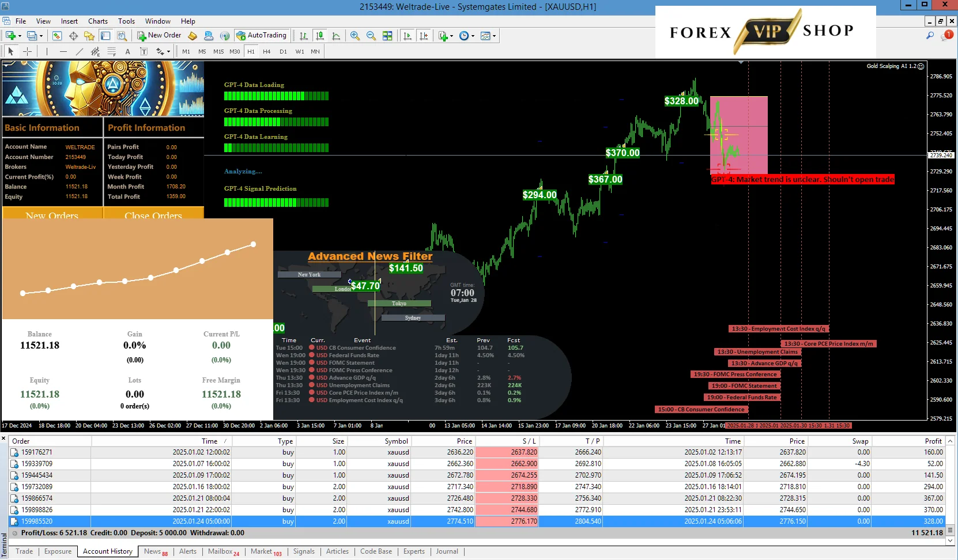Tile windows with the grid icon
The height and width of the screenshot is (560, 958).
[387, 36]
